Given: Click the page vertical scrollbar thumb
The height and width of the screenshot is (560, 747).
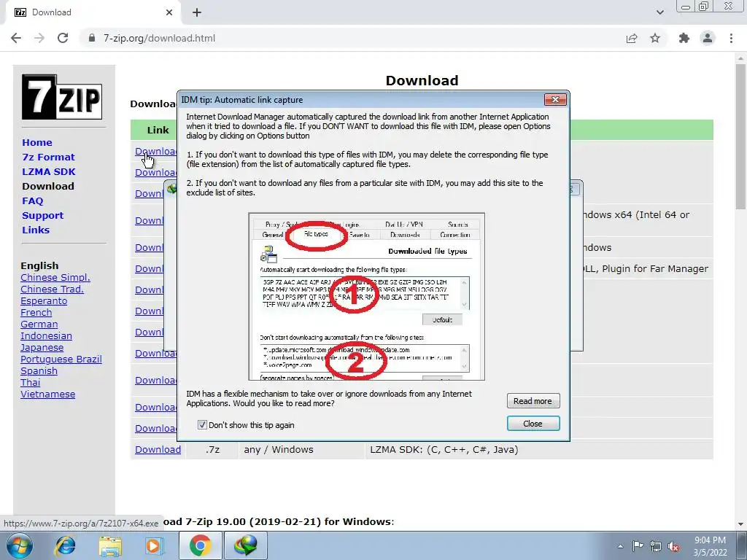Looking at the screenshot, I should point(740,136).
